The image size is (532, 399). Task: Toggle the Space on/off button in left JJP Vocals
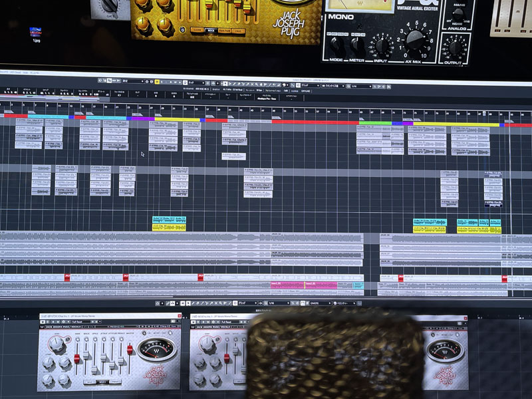[x=94, y=338]
